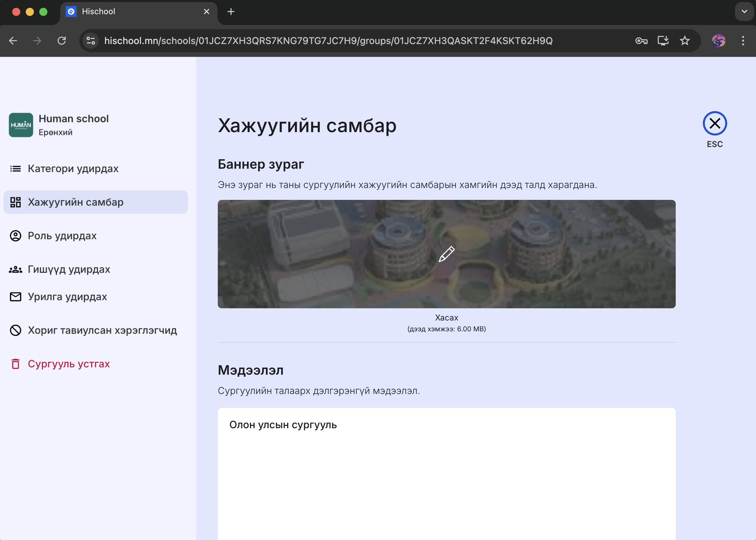
Task: Expand the tab search dropdown arrow
Action: coord(744,12)
